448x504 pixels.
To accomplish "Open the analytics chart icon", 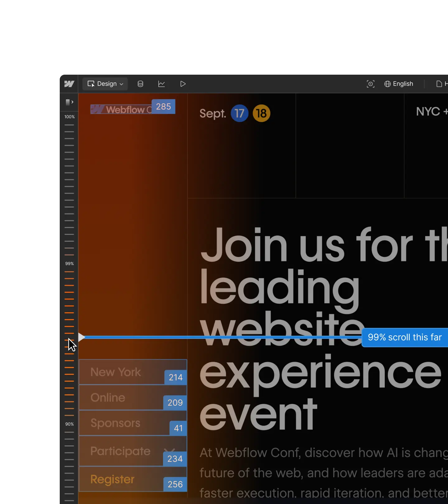I will pos(161,84).
